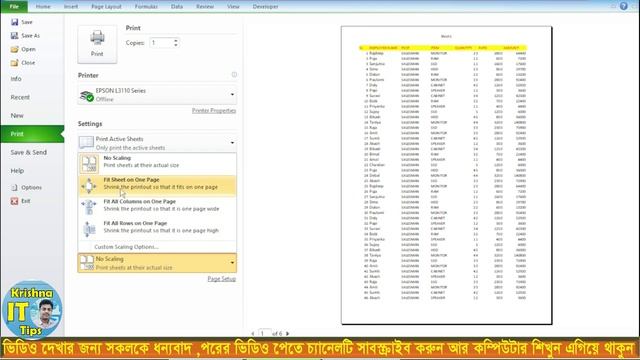This screenshot has width=640, height=360.
Task: Click the Copies number field
Action: click(x=162, y=43)
